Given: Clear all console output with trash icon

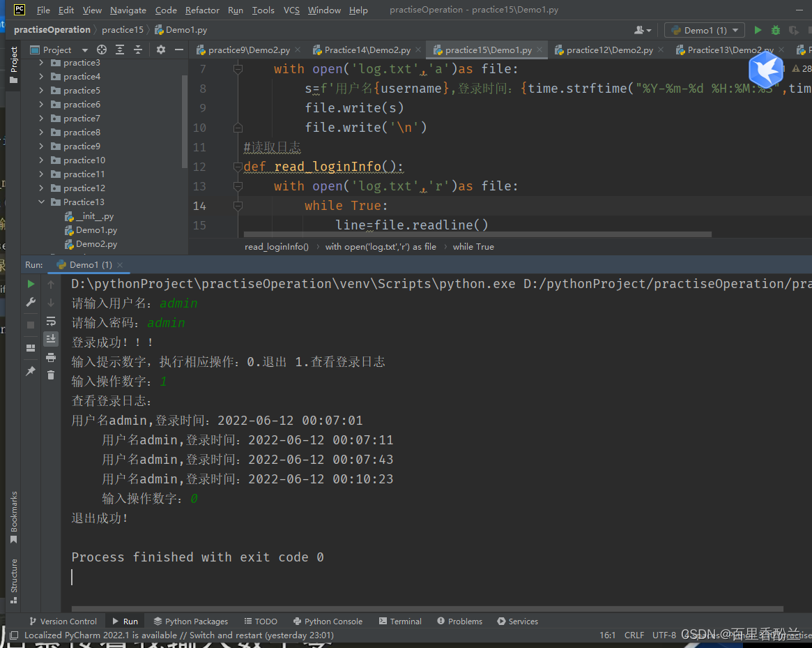Looking at the screenshot, I should pyautogui.click(x=51, y=375).
